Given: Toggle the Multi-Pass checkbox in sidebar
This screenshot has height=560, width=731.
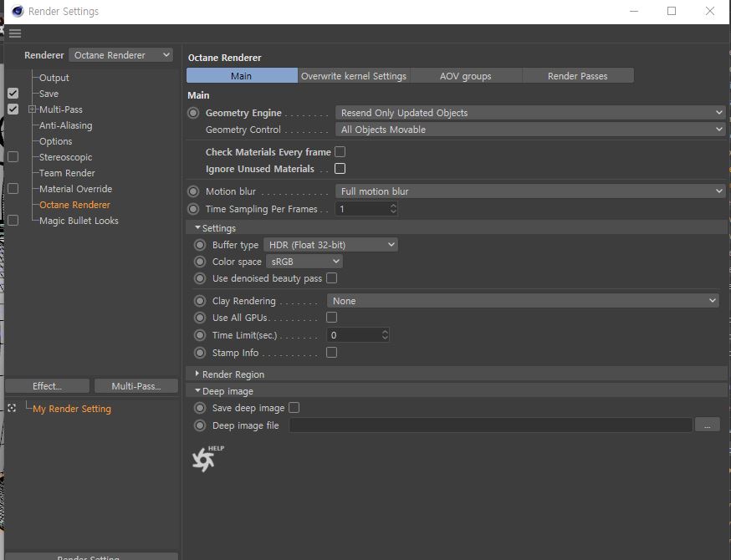Looking at the screenshot, I should point(13,109).
